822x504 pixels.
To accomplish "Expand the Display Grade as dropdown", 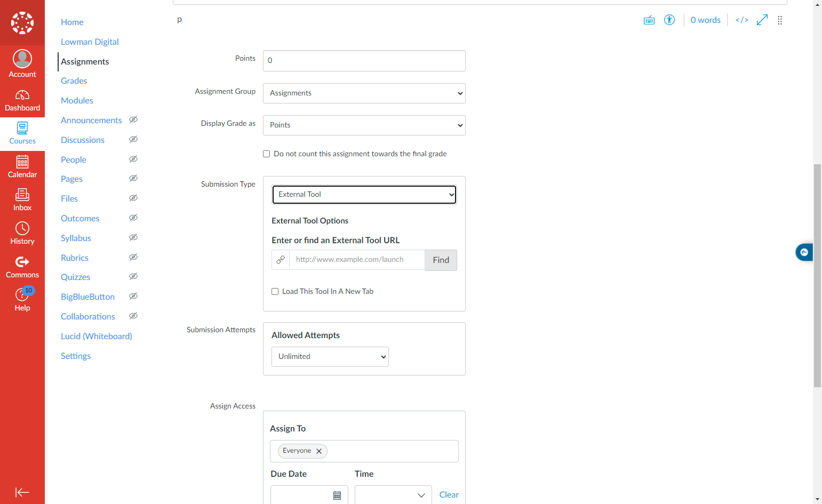I will 364,125.
